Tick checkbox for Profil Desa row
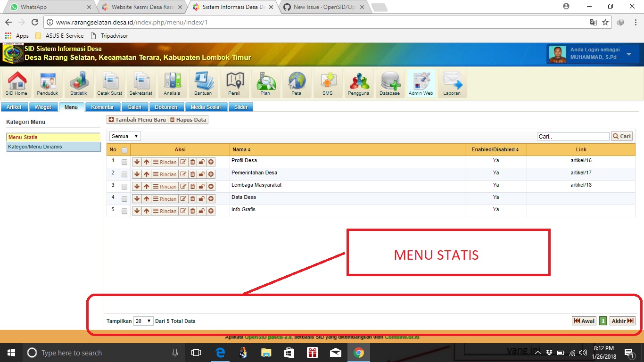 [x=124, y=162]
